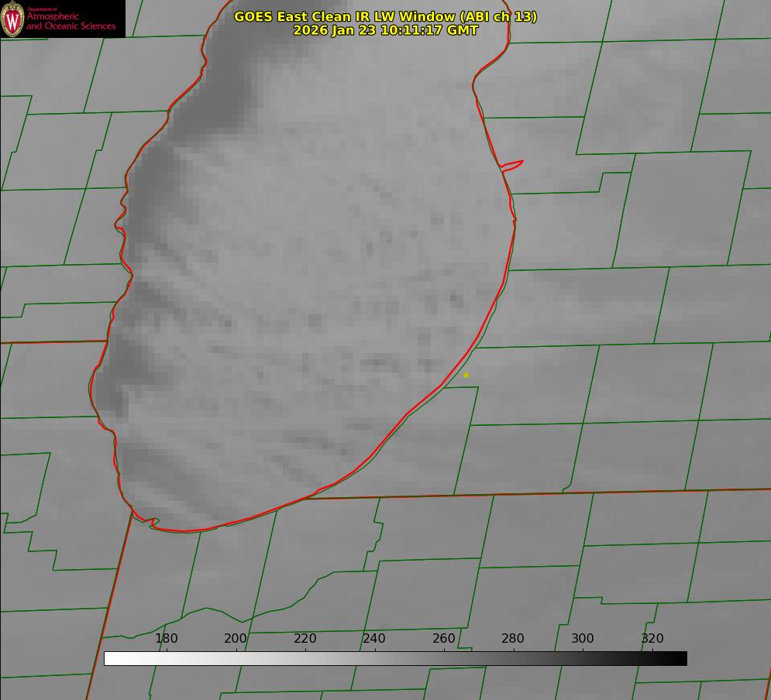The image size is (771, 700).
Task: Click the black far-right end of the colorbar
Action: click(683, 658)
